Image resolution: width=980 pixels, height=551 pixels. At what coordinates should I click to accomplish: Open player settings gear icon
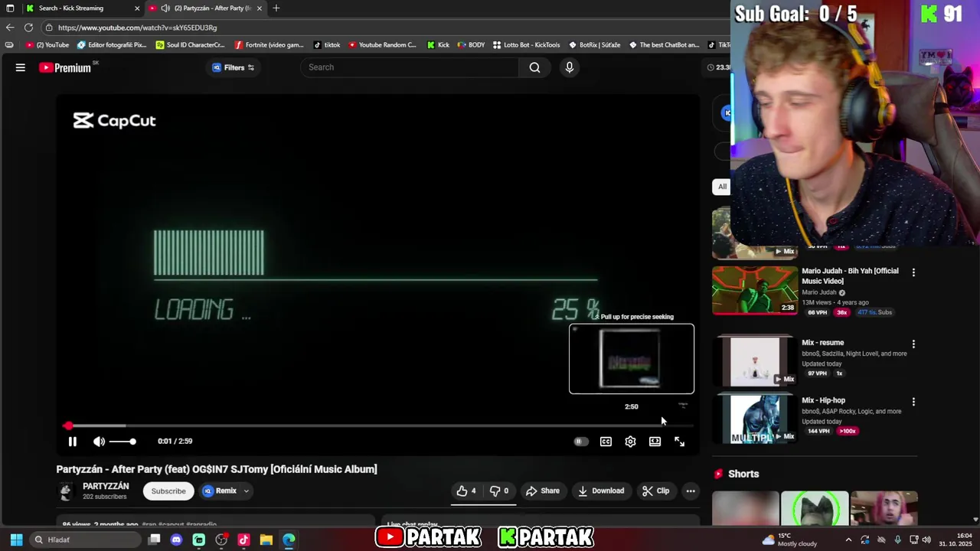[630, 442]
